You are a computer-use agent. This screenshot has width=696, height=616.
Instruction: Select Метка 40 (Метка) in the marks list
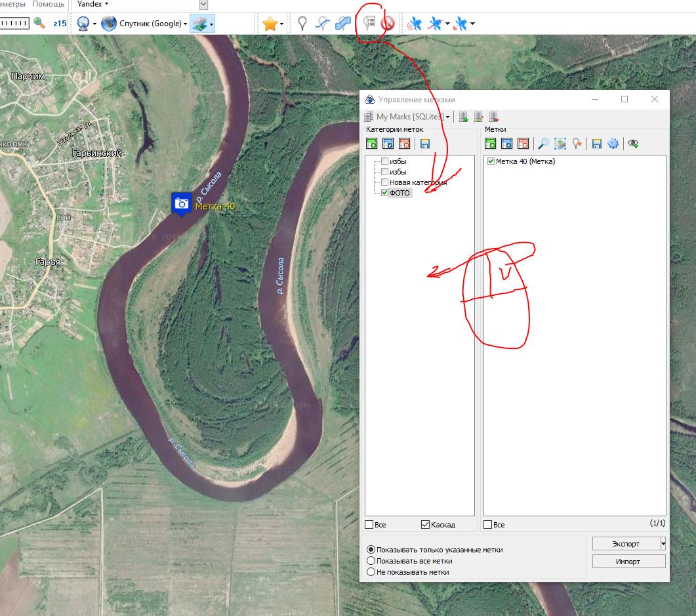pos(525,161)
